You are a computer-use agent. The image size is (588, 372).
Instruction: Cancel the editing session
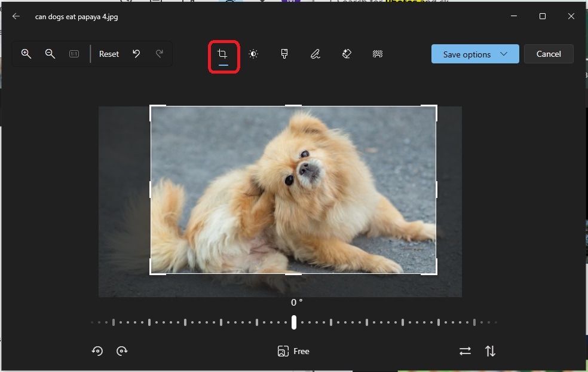coord(549,54)
